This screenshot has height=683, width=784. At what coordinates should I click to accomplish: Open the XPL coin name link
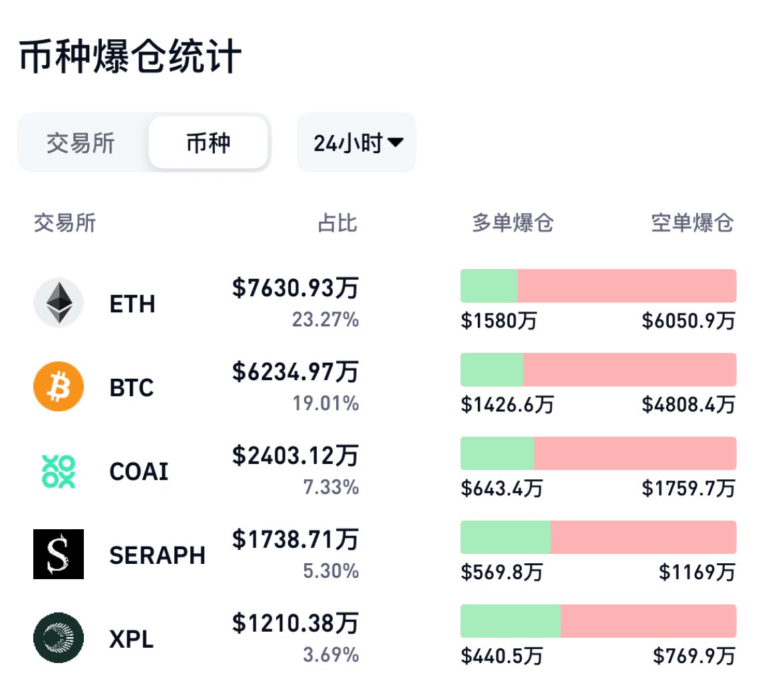click(131, 639)
